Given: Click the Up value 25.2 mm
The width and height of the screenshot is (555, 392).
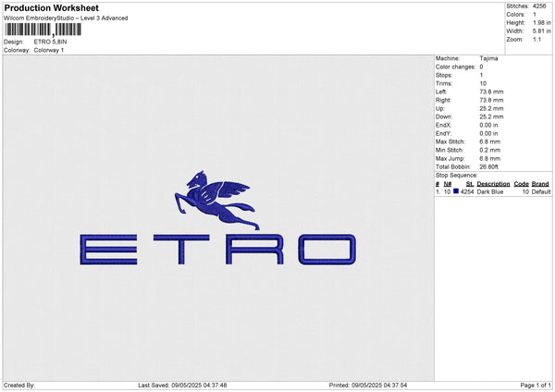Looking at the screenshot, I should pyautogui.click(x=491, y=108).
